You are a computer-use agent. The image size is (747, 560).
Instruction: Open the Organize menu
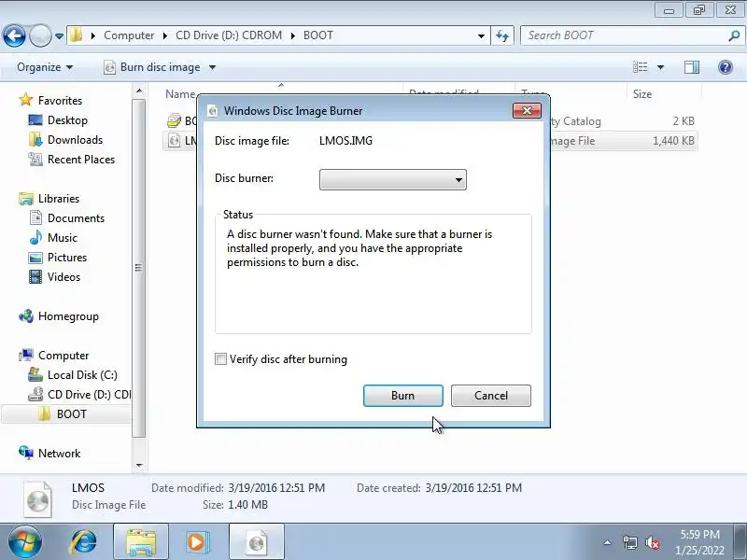click(x=45, y=67)
